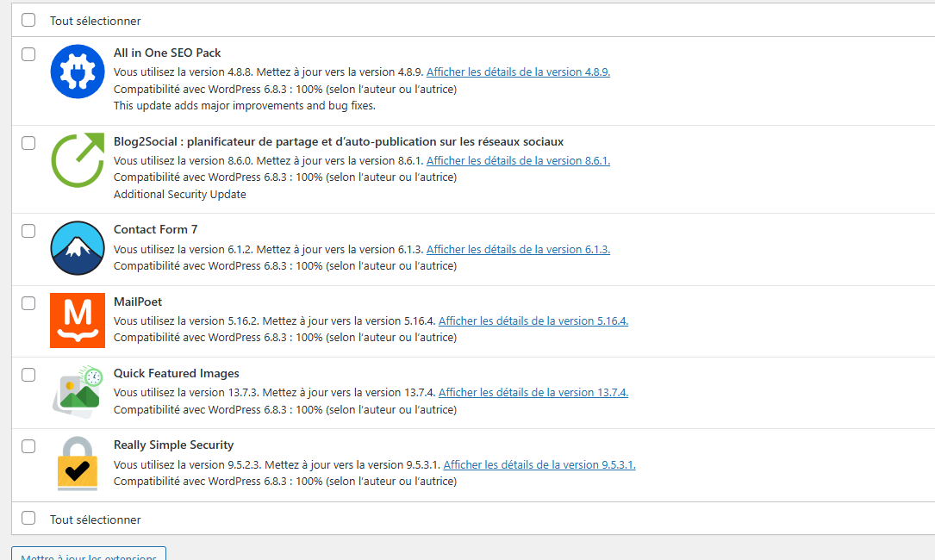Viewport: 935px width, 560px height.
Task: Click the Blog2Social green arrow icon
Action: tap(78, 160)
